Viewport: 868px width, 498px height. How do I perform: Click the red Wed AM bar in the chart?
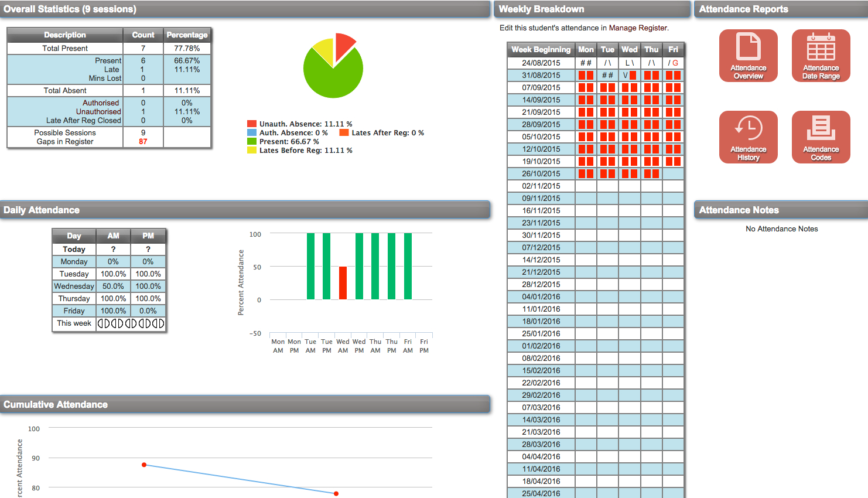coord(343,283)
